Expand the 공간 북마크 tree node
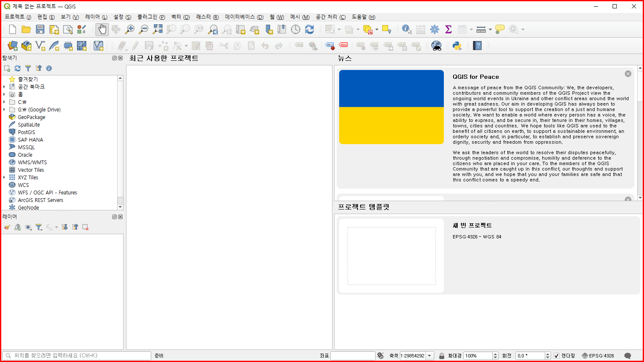This screenshot has height=362, width=644. [x=4, y=87]
